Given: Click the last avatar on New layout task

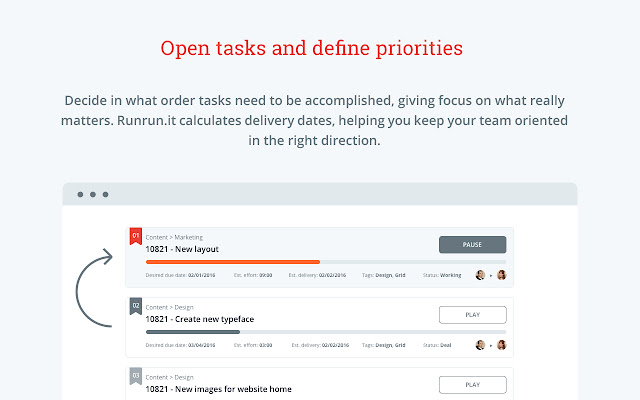Looking at the screenshot, I should tap(502, 274).
